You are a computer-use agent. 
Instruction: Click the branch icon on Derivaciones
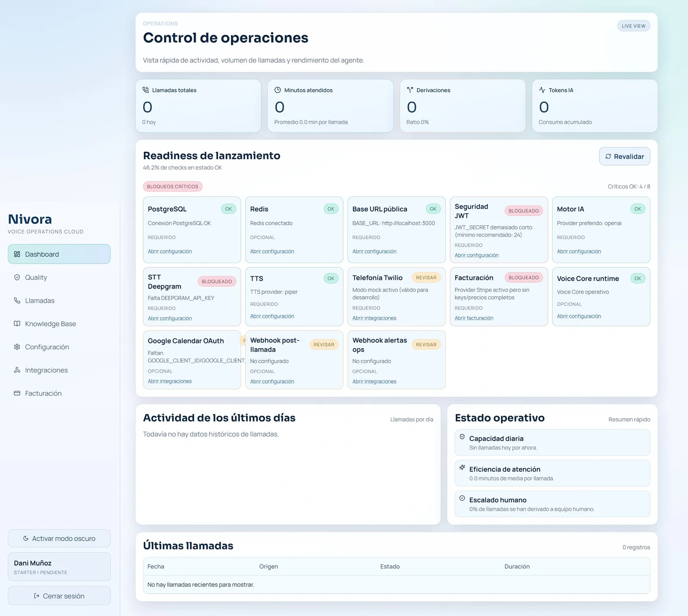click(x=410, y=90)
